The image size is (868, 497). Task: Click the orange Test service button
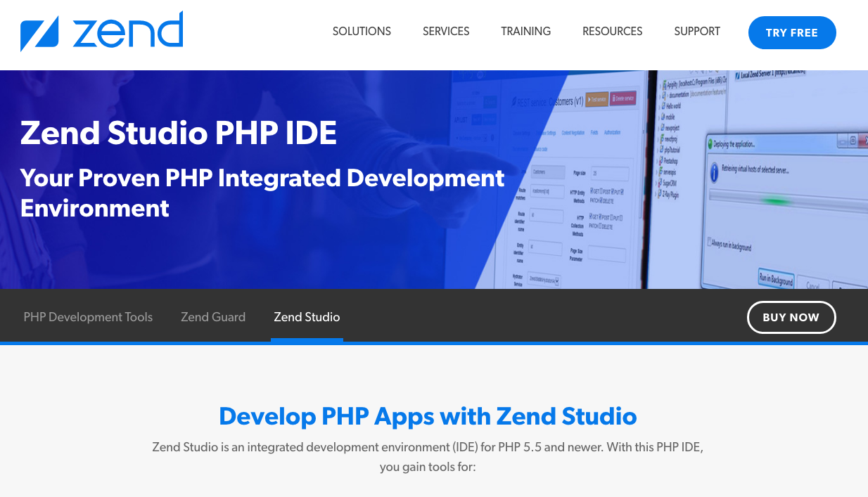[x=596, y=99]
